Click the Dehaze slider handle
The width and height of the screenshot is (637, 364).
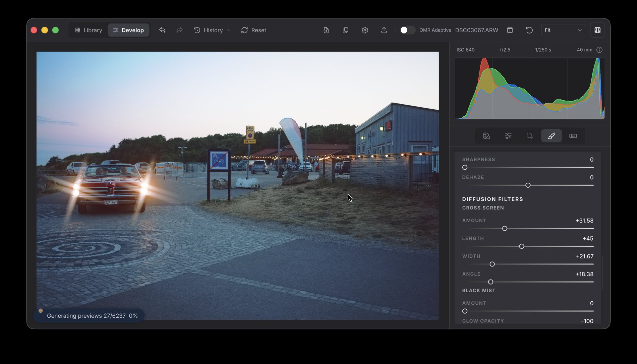point(528,185)
